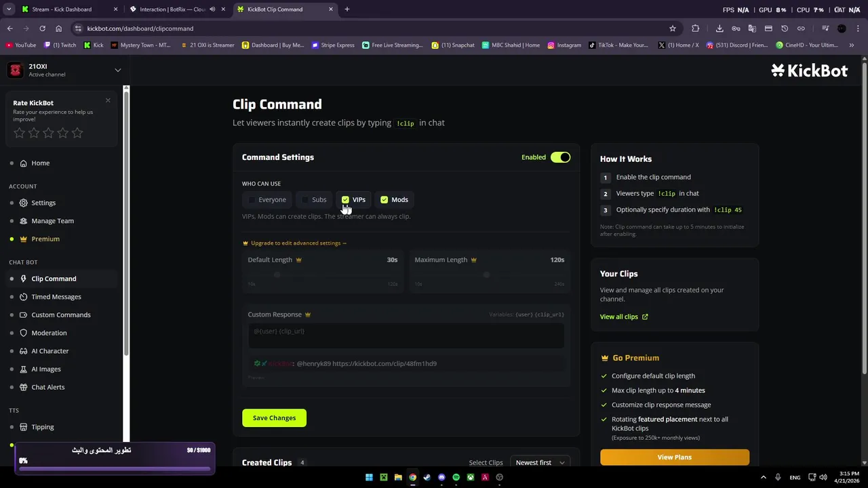
Task: Open the Windows Start menu
Action: click(369, 477)
